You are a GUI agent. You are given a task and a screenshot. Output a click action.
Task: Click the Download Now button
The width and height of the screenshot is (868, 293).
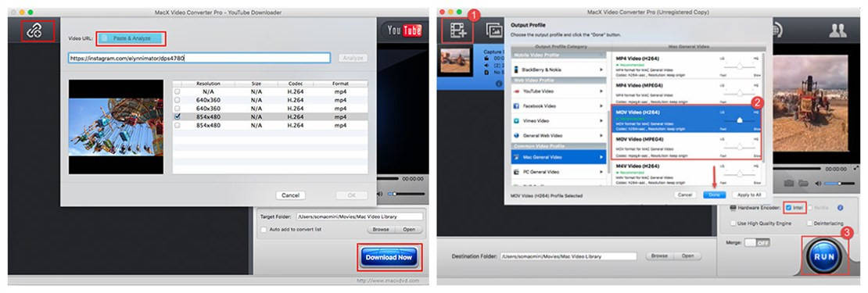tap(389, 258)
